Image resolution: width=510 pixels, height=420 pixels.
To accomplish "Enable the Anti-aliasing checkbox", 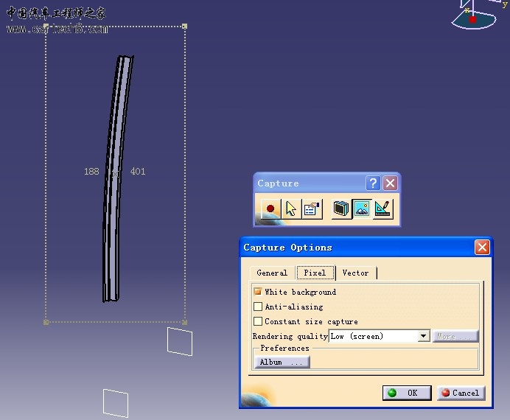I will click(x=258, y=307).
